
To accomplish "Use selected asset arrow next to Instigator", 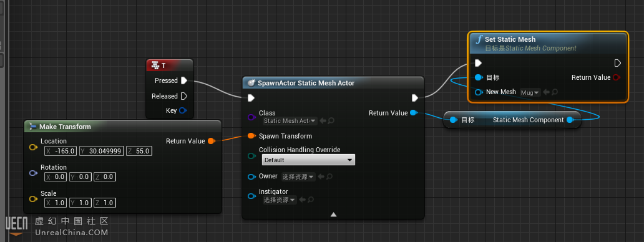I will click(x=303, y=200).
